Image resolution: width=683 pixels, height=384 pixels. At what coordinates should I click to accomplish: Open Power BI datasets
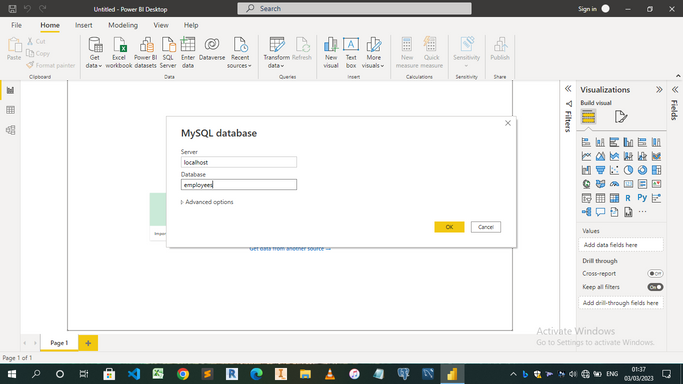[145, 53]
